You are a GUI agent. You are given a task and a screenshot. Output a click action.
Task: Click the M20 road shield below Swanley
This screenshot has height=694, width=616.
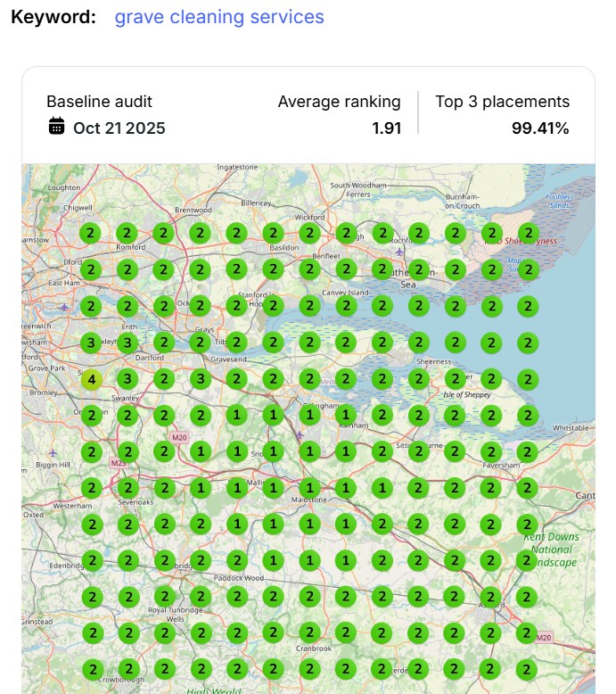(180, 437)
